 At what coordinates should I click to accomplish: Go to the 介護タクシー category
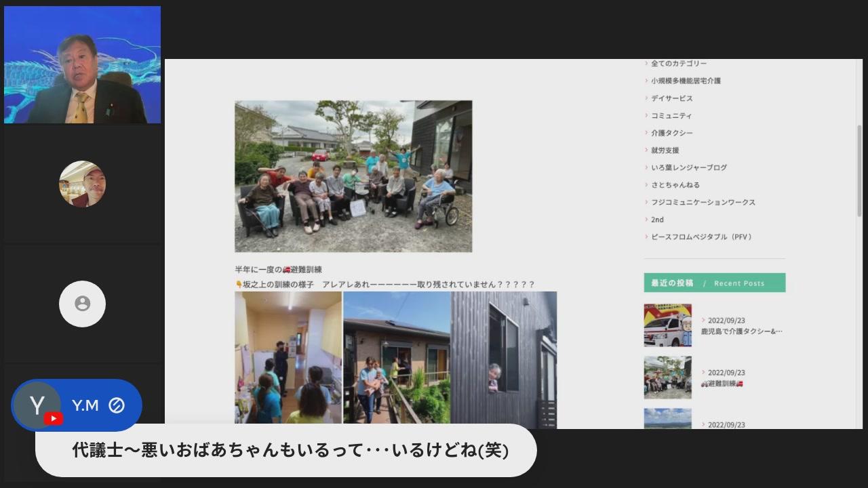(x=672, y=133)
